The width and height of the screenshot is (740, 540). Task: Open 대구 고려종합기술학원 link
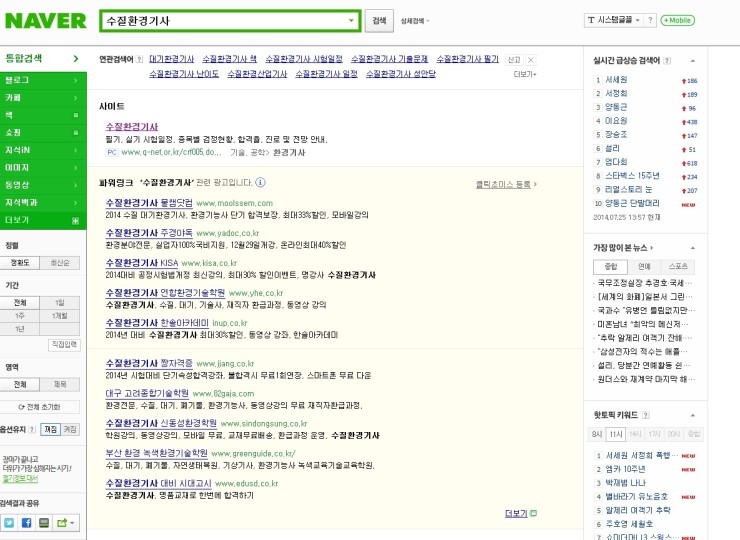click(147, 393)
